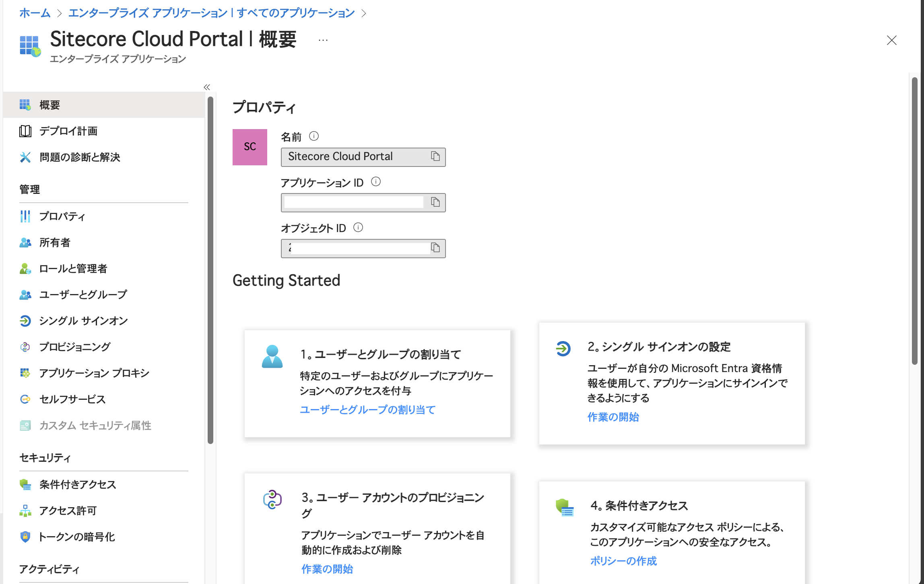Click the トークンの暗号化 lock shield icon
The width and height of the screenshot is (924, 584).
tap(25, 537)
